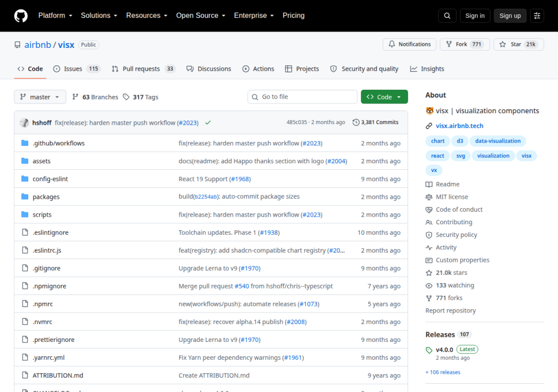Switch to the Projects tab
Screen dimensions: 558x392
302,69
